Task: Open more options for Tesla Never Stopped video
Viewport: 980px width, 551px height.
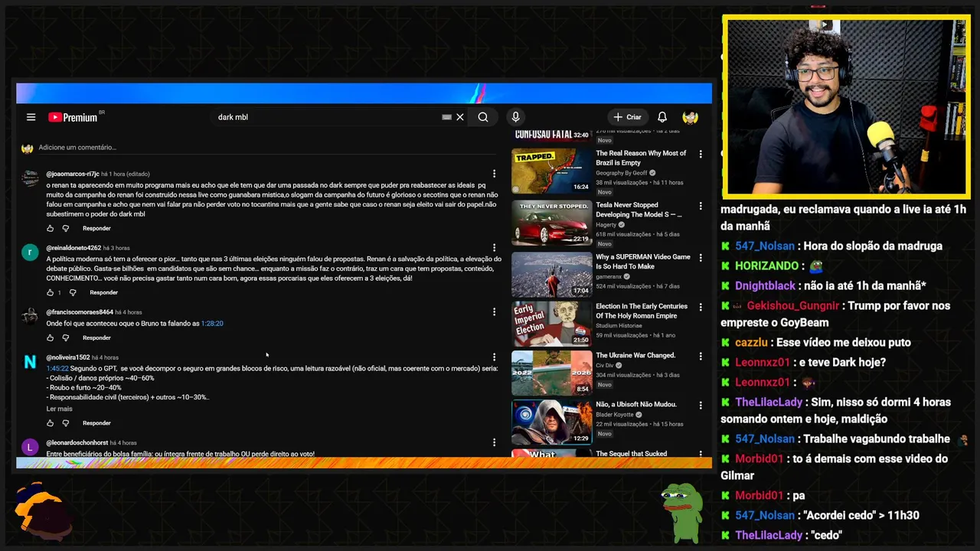Action: 701,206
